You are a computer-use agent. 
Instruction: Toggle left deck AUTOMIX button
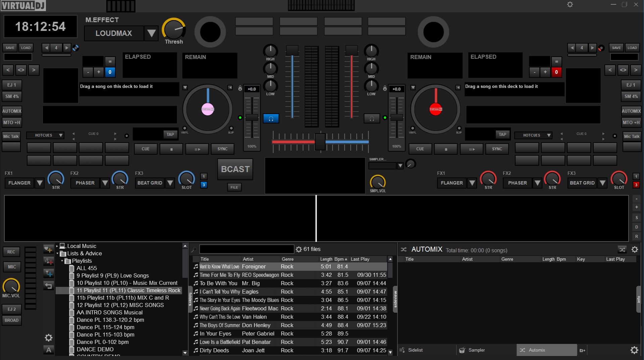(12, 111)
